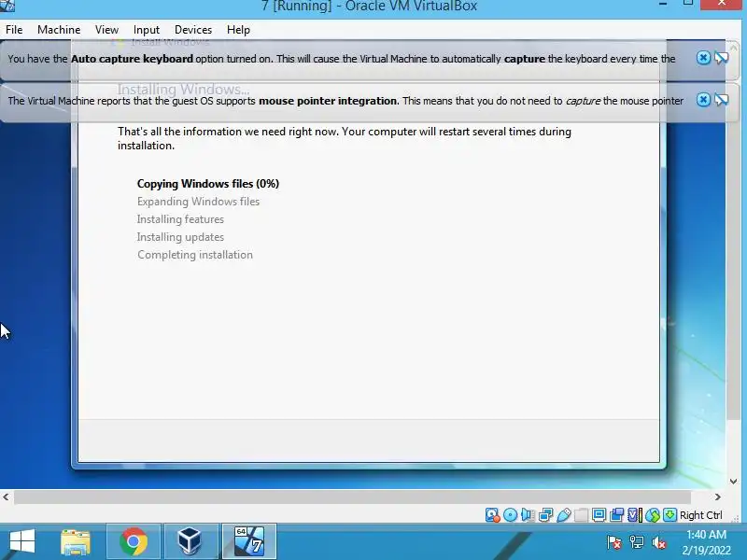Open File Explorer from the taskbar

(76, 541)
